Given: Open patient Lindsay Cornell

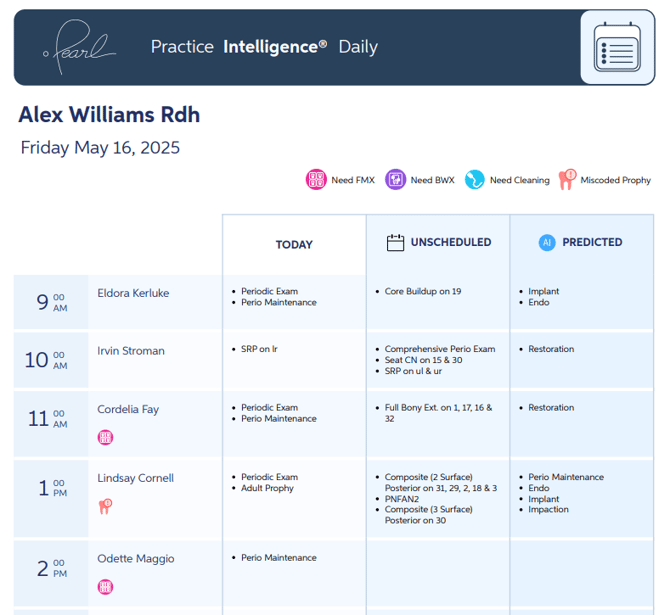Looking at the screenshot, I should [133, 478].
